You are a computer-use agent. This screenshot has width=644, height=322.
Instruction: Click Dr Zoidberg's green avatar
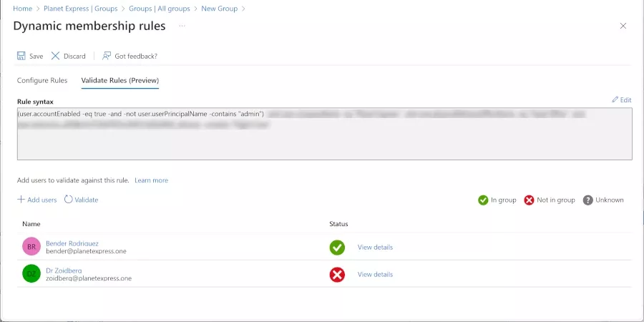(x=31, y=274)
